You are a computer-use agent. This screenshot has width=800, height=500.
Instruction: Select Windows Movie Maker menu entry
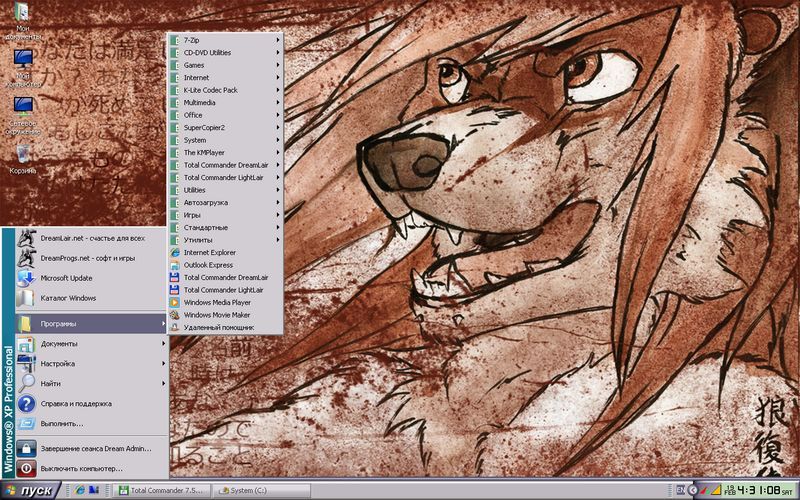tap(222, 315)
